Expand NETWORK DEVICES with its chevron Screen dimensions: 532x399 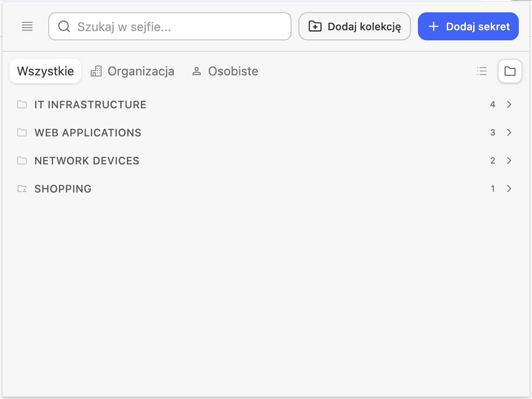click(509, 160)
